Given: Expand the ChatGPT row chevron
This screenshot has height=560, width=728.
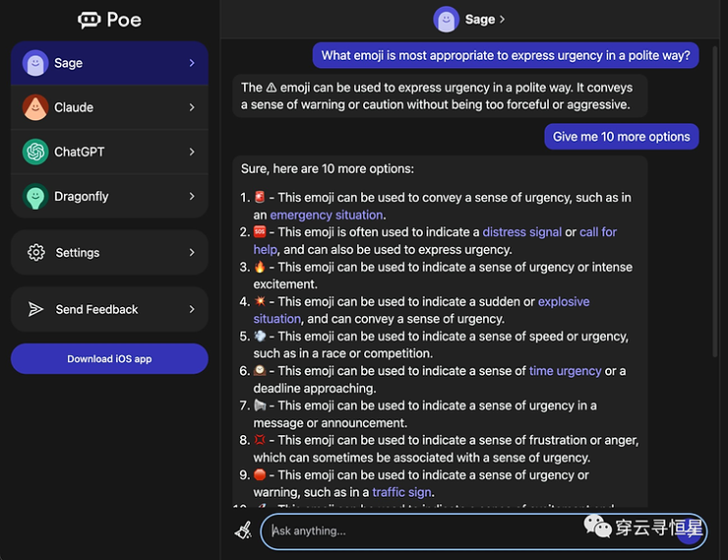Looking at the screenshot, I should point(192,152).
